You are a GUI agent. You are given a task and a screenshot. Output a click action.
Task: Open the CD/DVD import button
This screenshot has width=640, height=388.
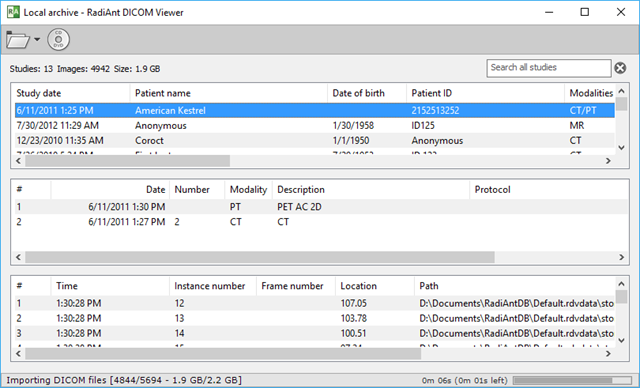point(58,40)
